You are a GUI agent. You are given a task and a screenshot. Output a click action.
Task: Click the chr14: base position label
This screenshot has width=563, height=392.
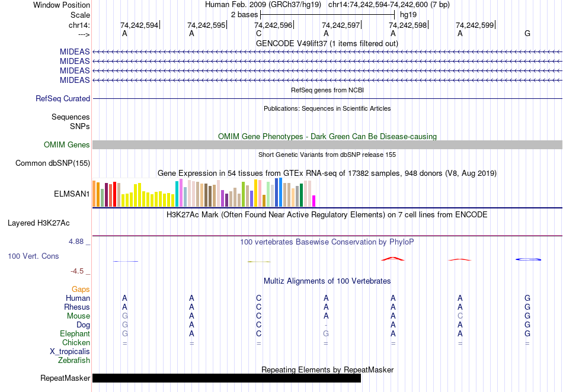(79, 25)
